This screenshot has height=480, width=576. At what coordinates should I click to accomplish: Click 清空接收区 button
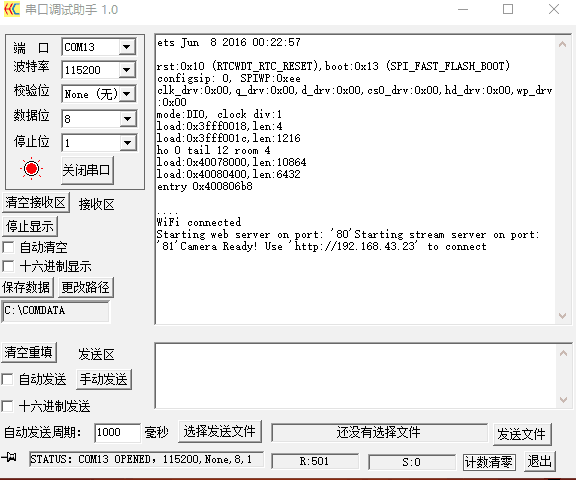[x=36, y=203]
